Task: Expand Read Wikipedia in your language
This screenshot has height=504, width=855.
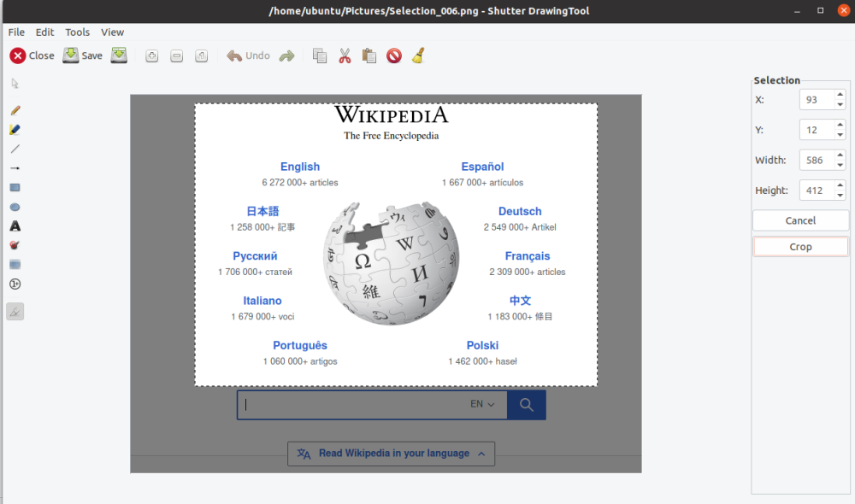Action: [392, 454]
